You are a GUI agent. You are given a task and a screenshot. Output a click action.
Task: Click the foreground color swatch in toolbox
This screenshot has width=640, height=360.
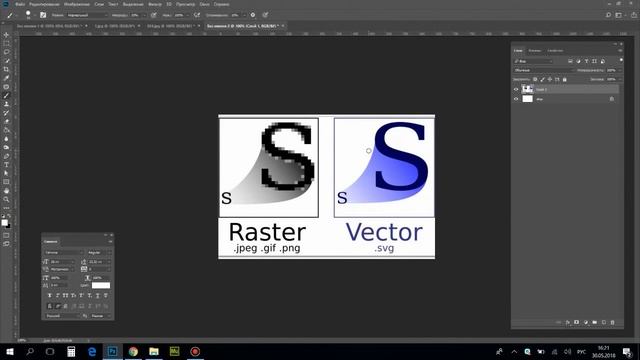point(4,222)
